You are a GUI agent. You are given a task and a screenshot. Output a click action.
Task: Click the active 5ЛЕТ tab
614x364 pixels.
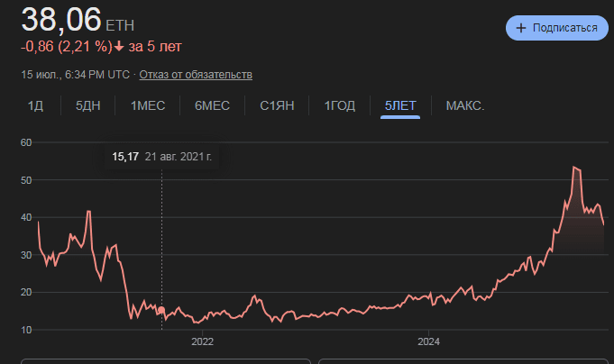400,105
